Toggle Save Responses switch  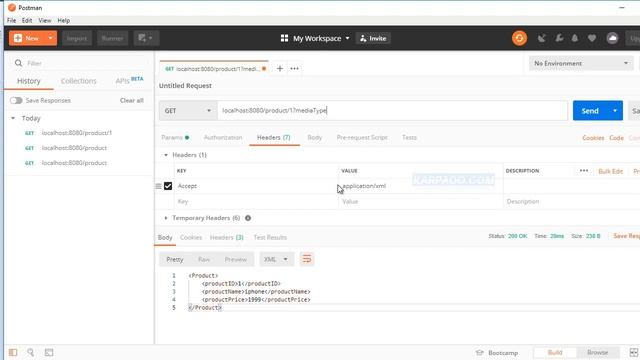(16, 100)
